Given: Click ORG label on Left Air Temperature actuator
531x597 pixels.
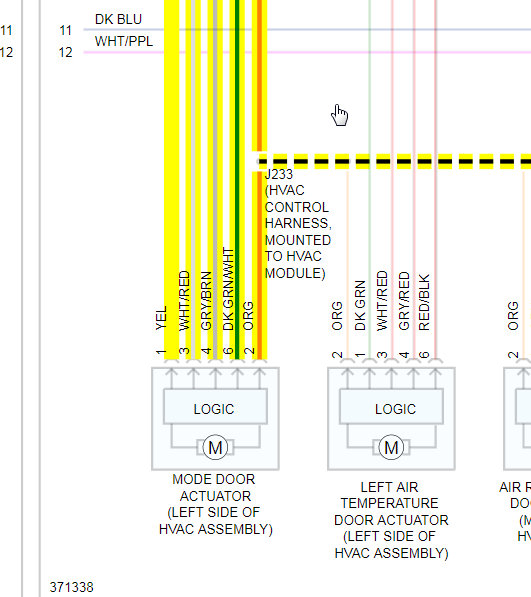Looking at the screenshot, I should 337,316.
